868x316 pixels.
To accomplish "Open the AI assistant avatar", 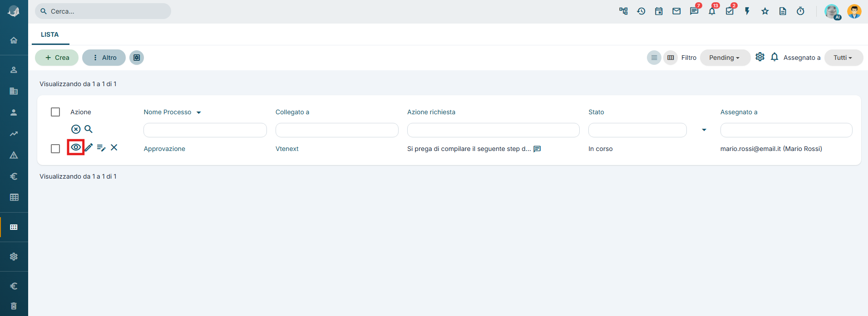I will pos(832,11).
